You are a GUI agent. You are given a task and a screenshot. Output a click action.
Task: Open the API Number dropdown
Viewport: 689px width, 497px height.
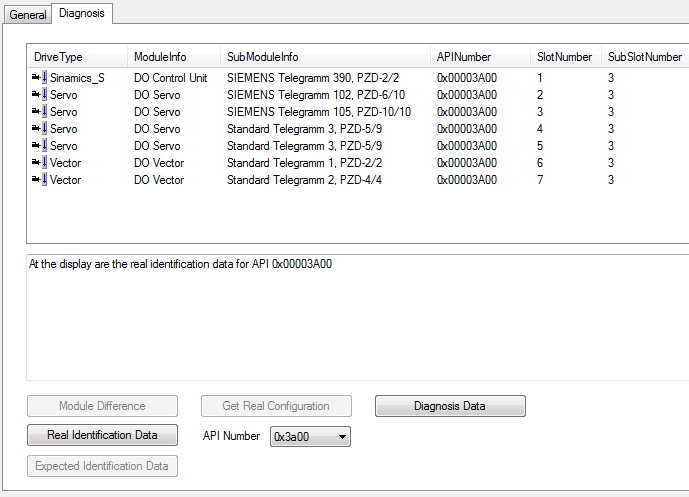pos(310,436)
